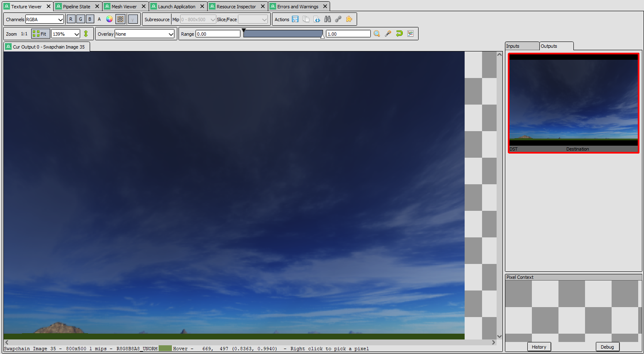Toggle the red channel off

point(71,19)
